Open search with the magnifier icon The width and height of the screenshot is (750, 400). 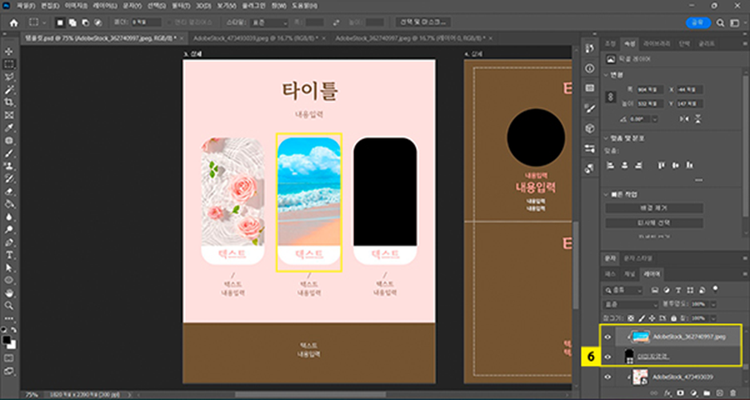click(720, 22)
